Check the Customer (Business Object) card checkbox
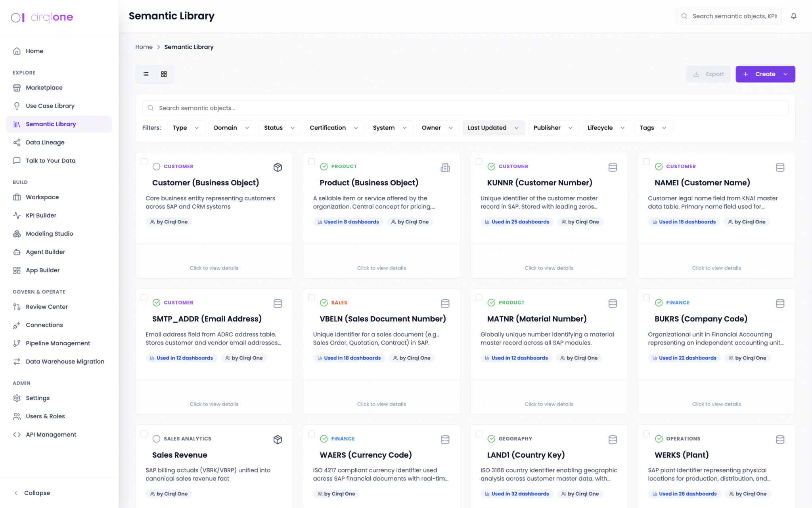812x508 pixels. (144, 162)
